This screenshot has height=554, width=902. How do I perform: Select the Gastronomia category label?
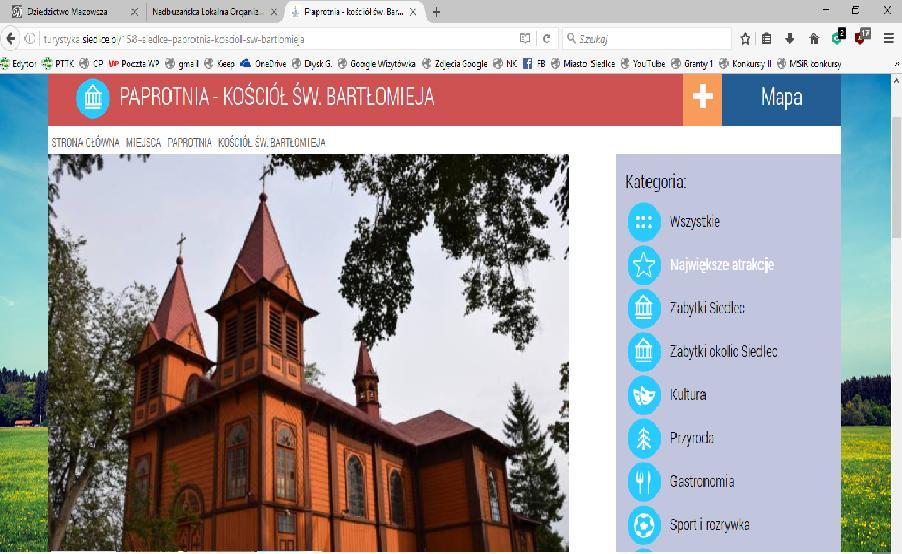click(702, 482)
